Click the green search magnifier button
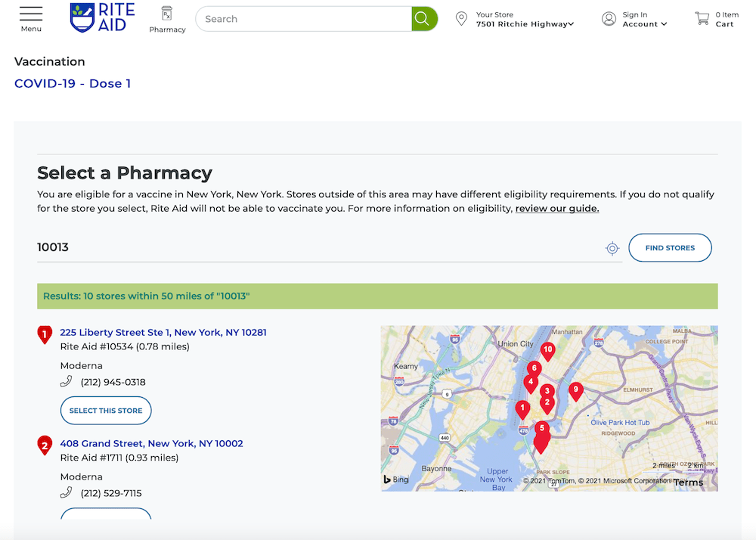Image resolution: width=756 pixels, height=540 pixels. [x=424, y=19]
